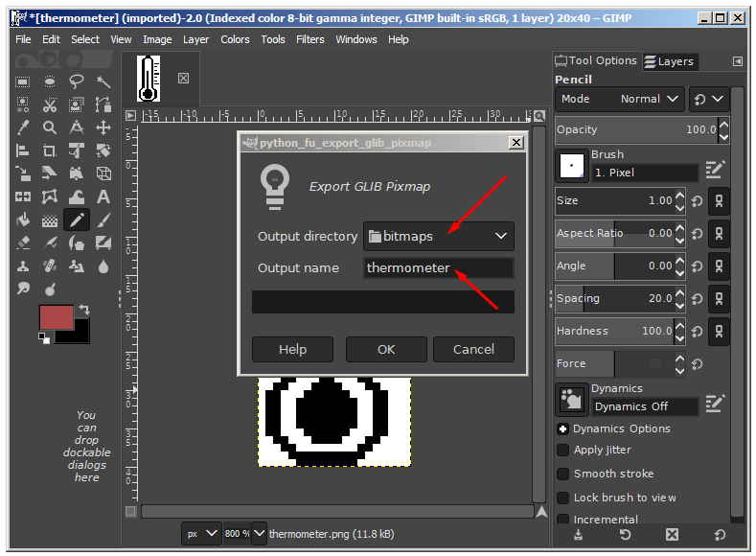Adjust the Hardness slider

point(614,332)
